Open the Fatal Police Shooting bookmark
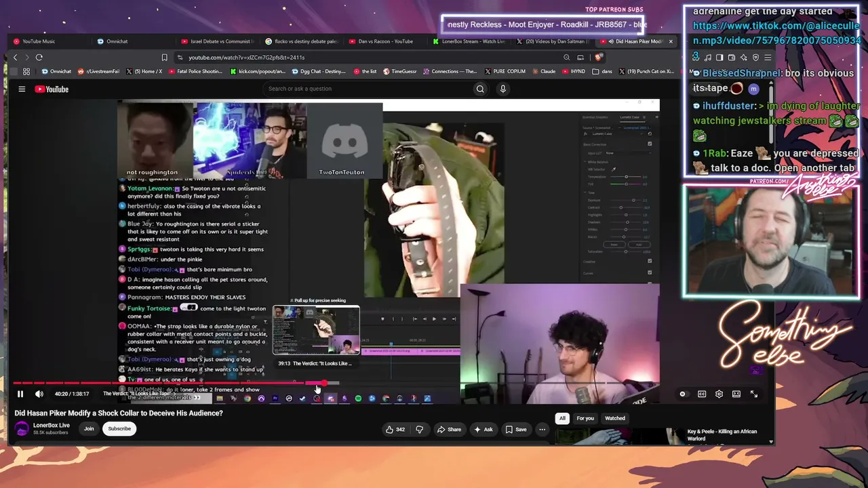The height and width of the screenshot is (488, 868). point(197,72)
